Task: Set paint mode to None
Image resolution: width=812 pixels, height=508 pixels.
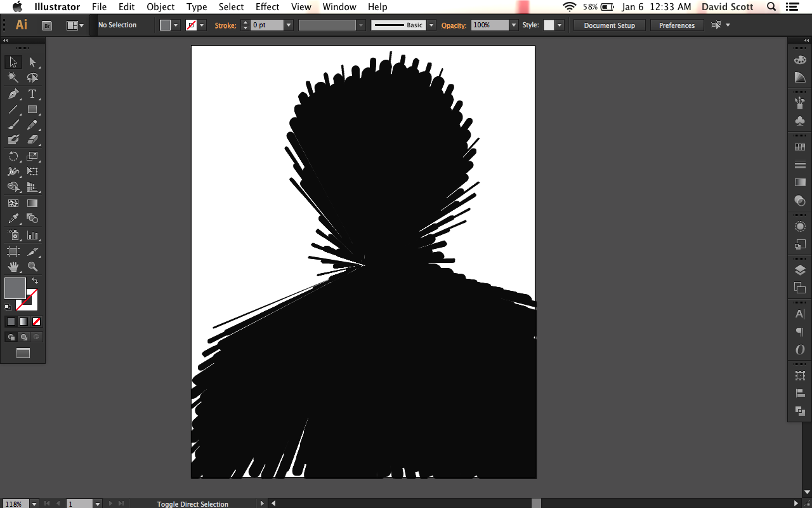Action: coord(36,322)
